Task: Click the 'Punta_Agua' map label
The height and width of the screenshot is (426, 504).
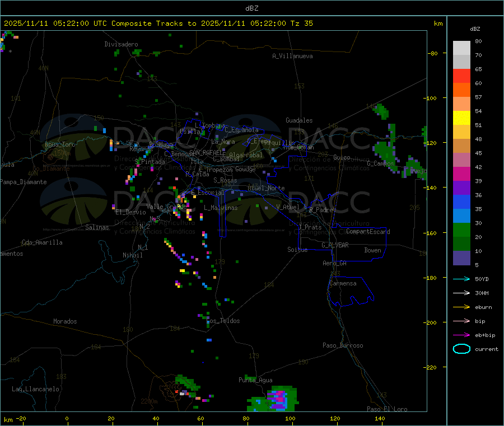Action: tap(255, 380)
